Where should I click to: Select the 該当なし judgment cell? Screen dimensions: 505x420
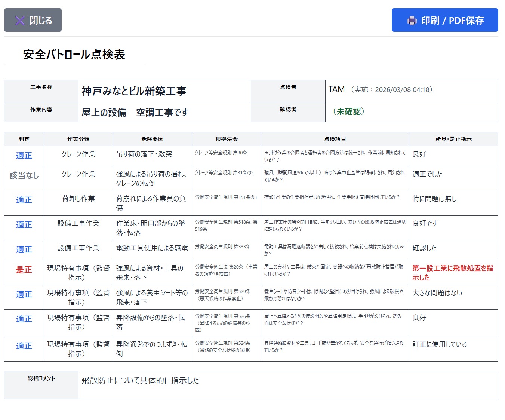(24, 175)
